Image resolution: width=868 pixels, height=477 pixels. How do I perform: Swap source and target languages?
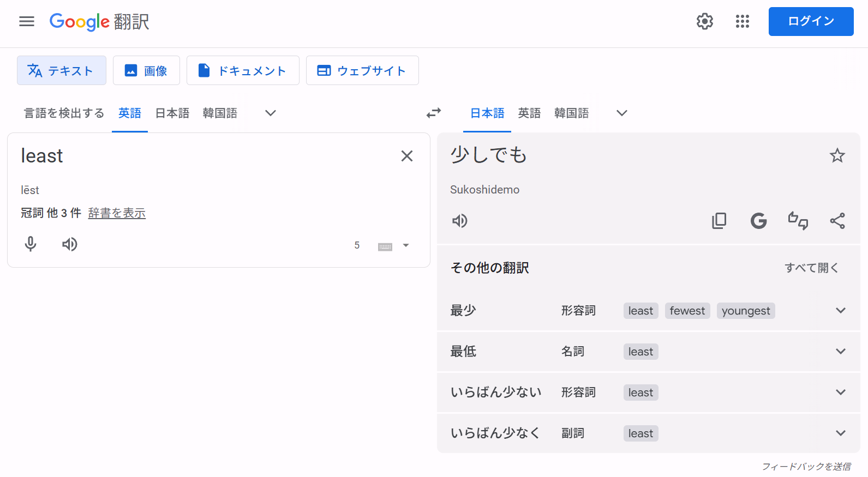coord(434,113)
